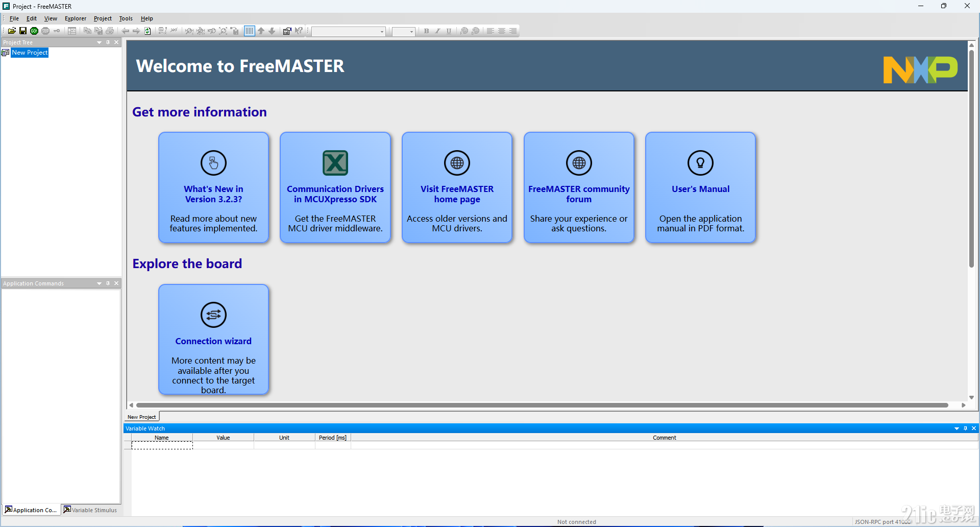Toggle underline formatting
This screenshot has width=980, height=527.
click(x=449, y=31)
